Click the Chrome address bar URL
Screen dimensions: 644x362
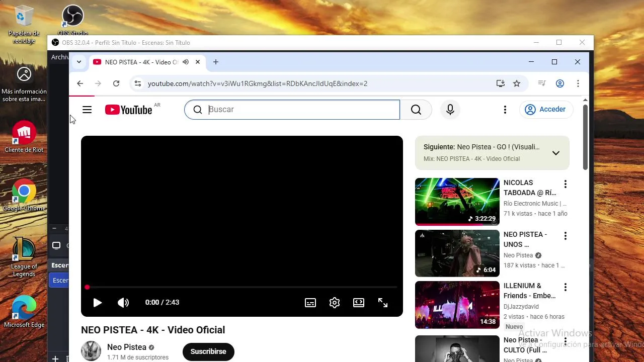258,83
